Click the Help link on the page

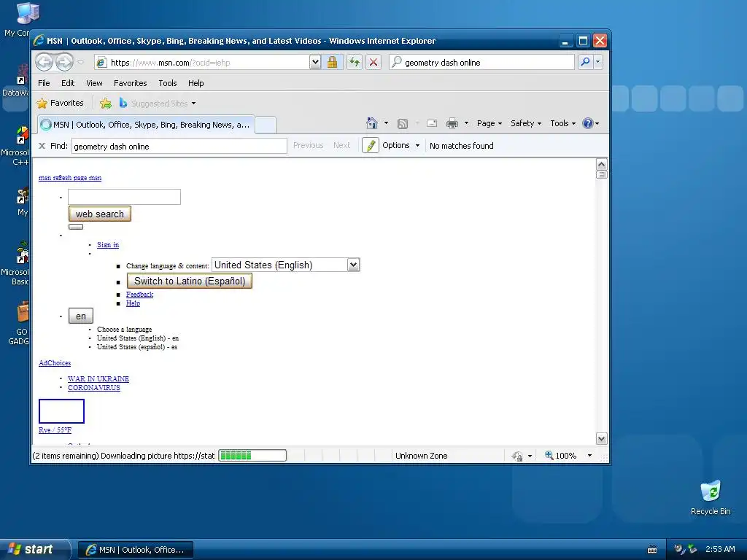pos(133,303)
